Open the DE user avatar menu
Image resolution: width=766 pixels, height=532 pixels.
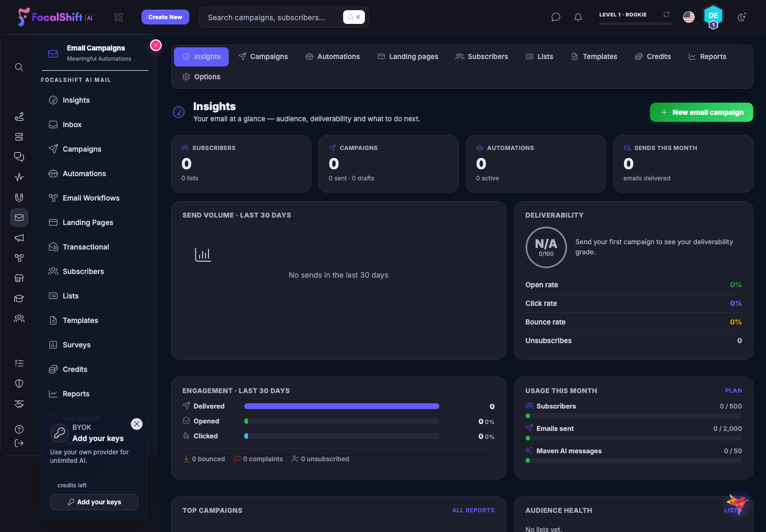coord(713,16)
